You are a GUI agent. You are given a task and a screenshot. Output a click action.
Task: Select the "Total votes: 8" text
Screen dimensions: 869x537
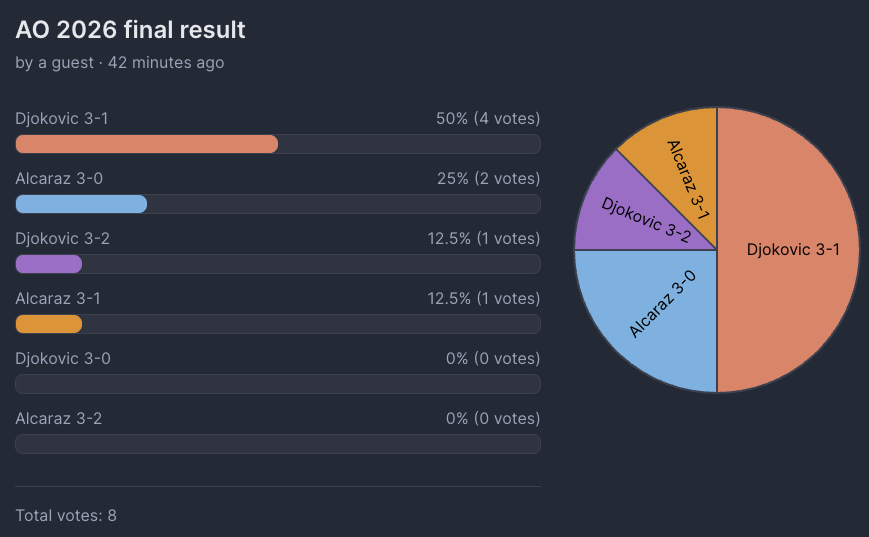[x=66, y=515]
